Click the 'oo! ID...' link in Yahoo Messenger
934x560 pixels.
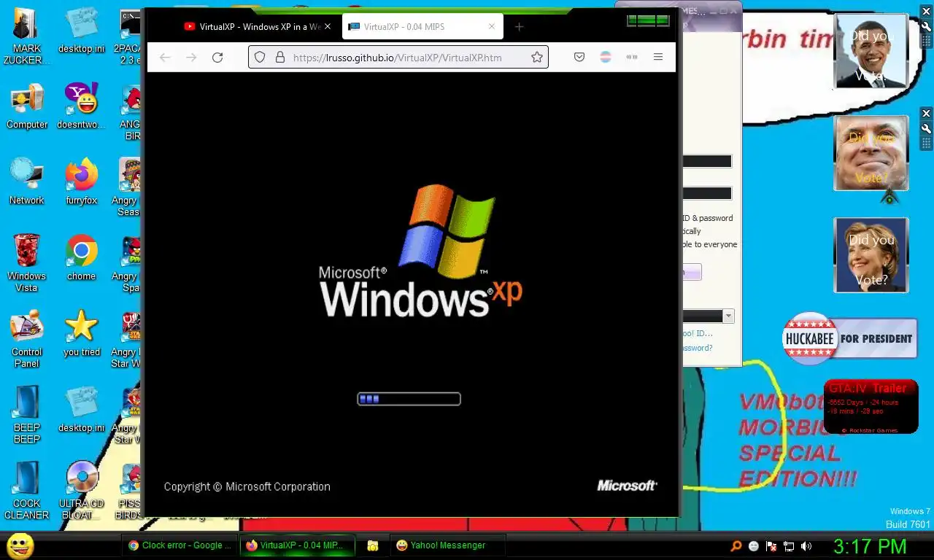point(697,333)
